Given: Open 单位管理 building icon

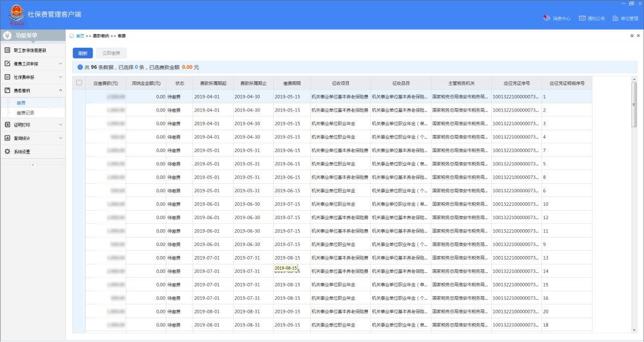Looking at the screenshot, I should (x=615, y=19).
